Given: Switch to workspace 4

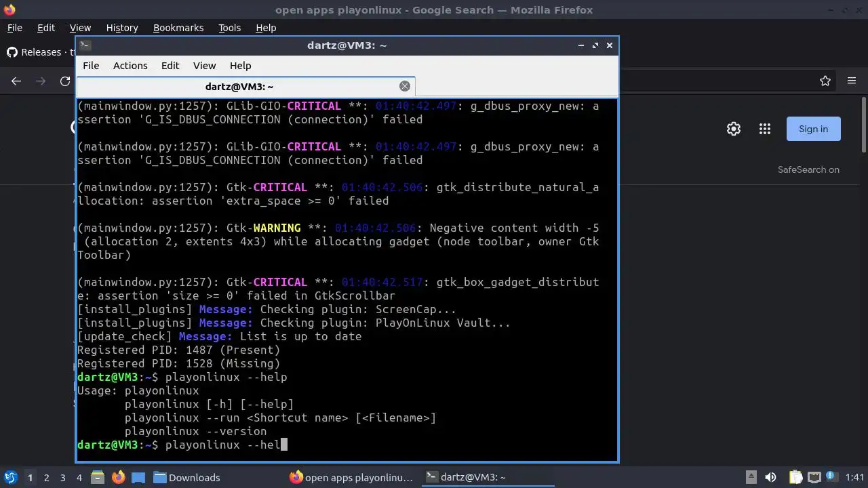Looking at the screenshot, I should coord(79,478).
